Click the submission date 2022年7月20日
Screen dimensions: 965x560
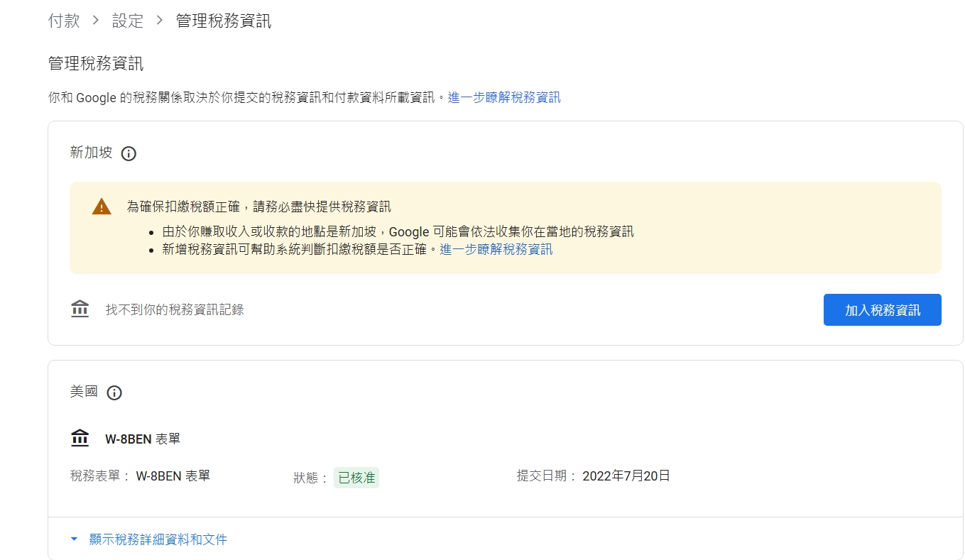click(x=626, y=476)
